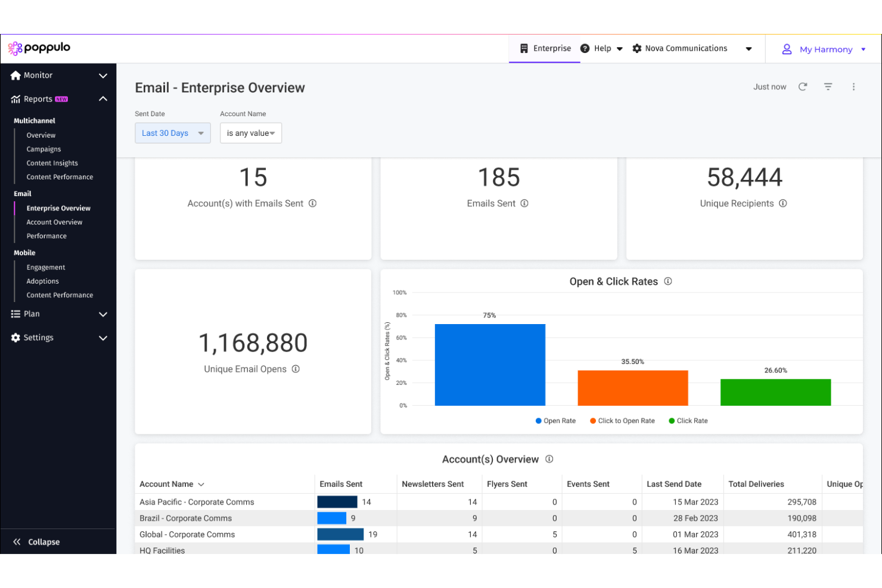Click the Total Deliveries column header
The width and height of the screenshot is (882, 588).
coord(756,484)
